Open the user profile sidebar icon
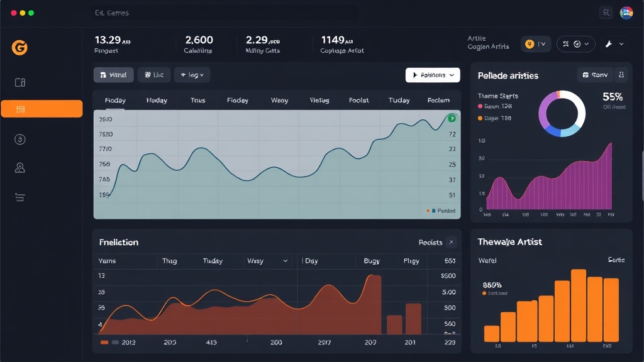644x362 pixels. point(19,168)
